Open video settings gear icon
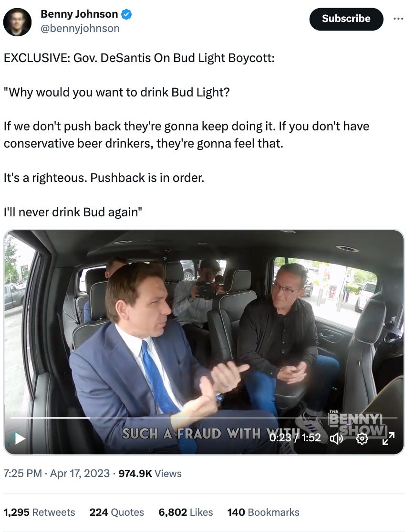The image size is (415, 532). click(x=362, y=439)
